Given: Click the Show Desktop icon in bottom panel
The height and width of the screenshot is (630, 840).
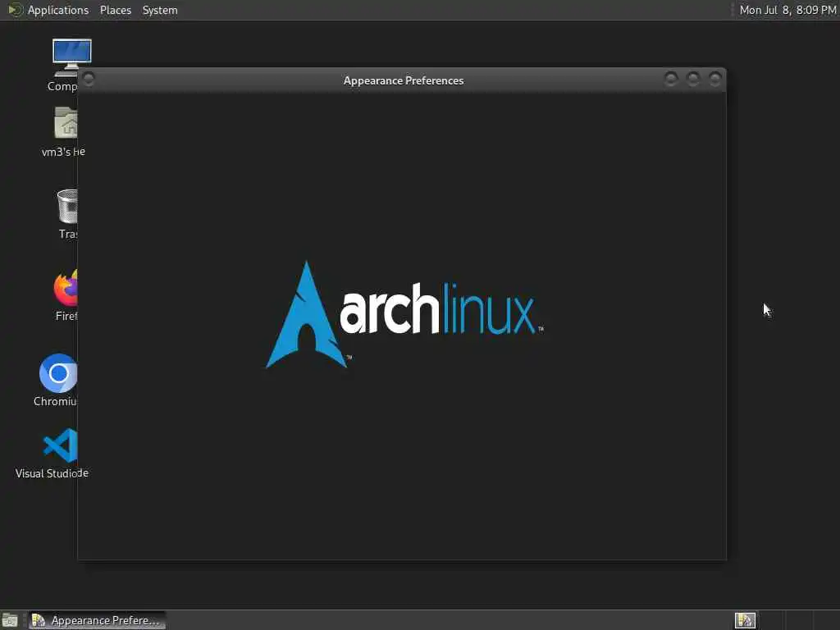Looking at the screenshot, I should tap(10, 620).
